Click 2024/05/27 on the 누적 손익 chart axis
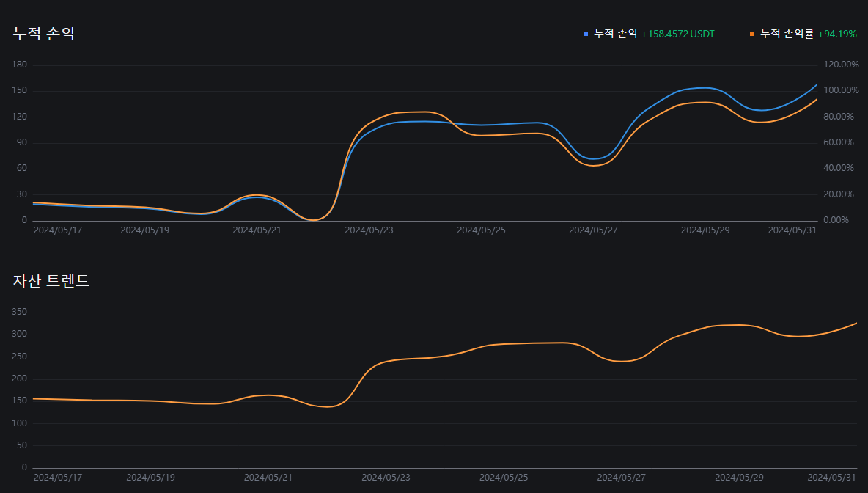The image size is (868, 493). (x=593, y=230)
